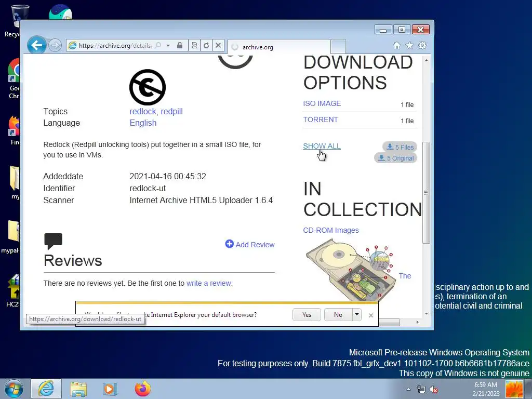Image resolution: width=532 pixels, height=399 pixels.
Task: Click the write a review link
Action: 209,283
